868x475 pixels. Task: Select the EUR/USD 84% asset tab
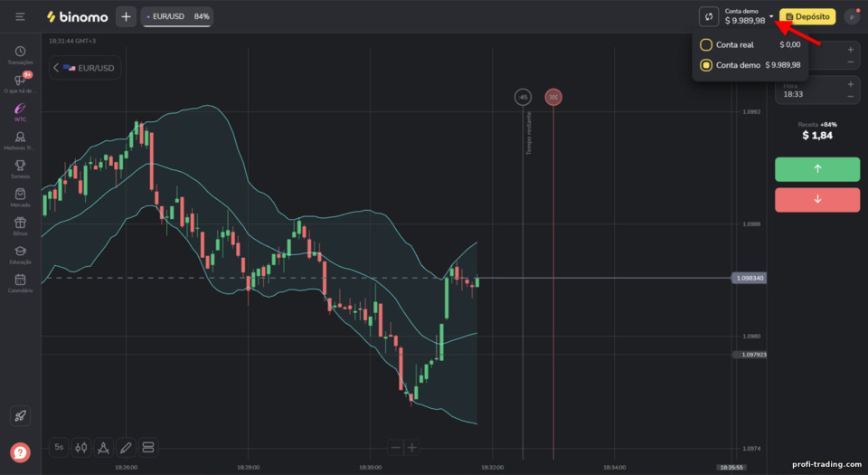click(177, 16)
